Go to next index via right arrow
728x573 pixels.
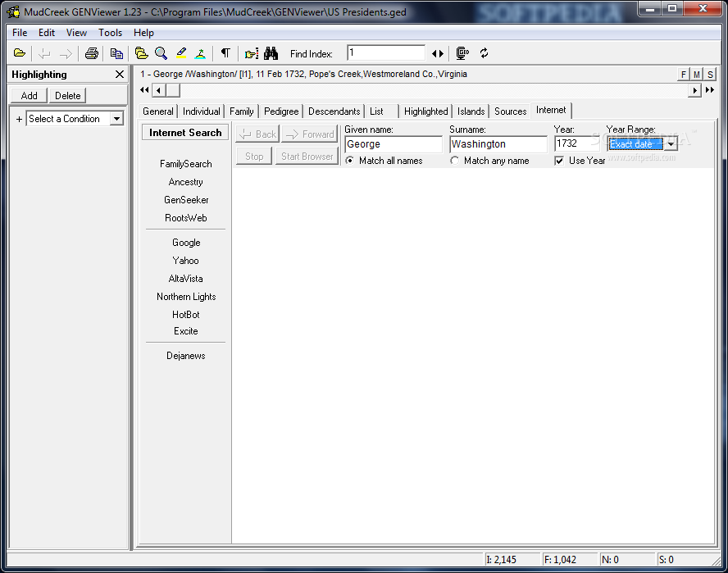click(x=441, y=54)
